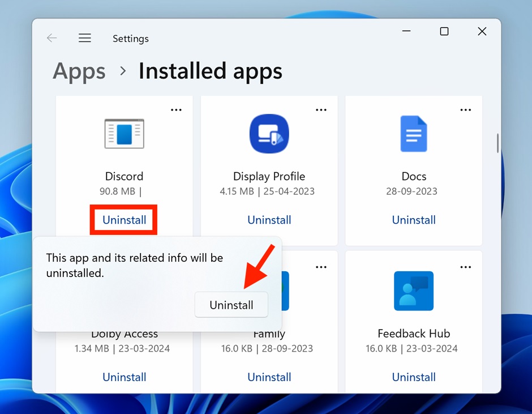
Task: Click Uninstall under Feedback Hub
Action: (414, 377)
